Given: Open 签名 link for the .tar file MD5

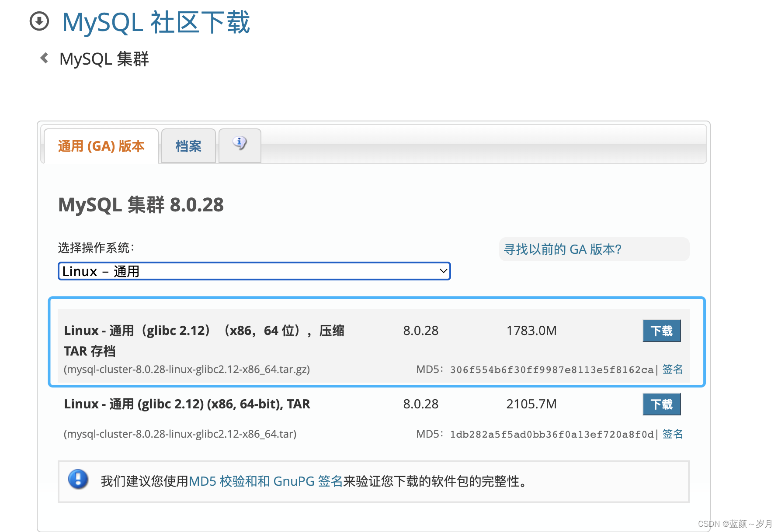Looking at the screenshot, I should 673,434.
